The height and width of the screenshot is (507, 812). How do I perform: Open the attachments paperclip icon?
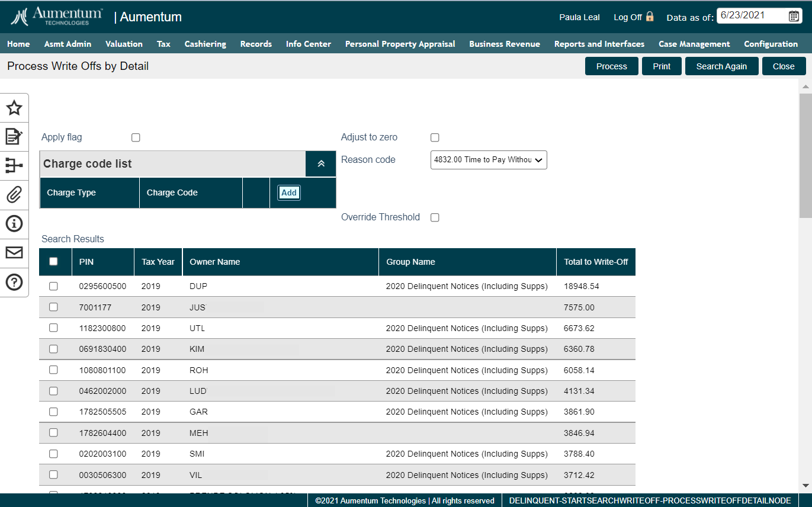[x=14, y=194]
